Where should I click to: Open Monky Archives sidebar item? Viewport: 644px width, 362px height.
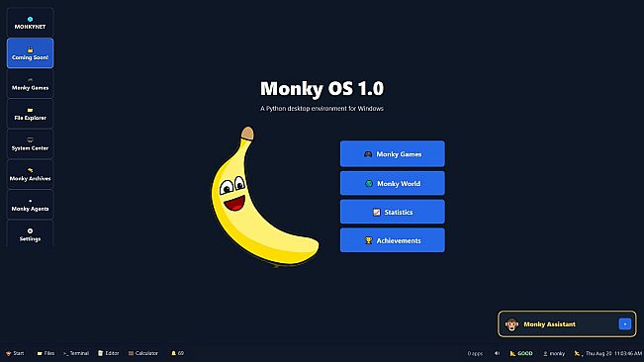coord(30,174)
